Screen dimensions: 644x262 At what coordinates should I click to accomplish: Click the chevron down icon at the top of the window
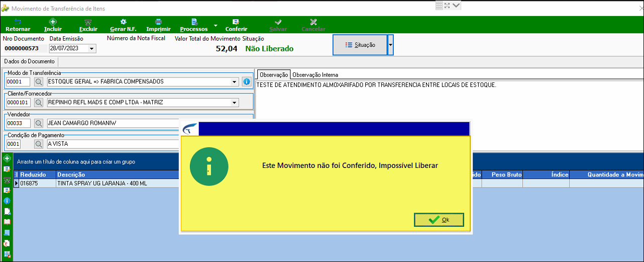click(x=456, y=5)
